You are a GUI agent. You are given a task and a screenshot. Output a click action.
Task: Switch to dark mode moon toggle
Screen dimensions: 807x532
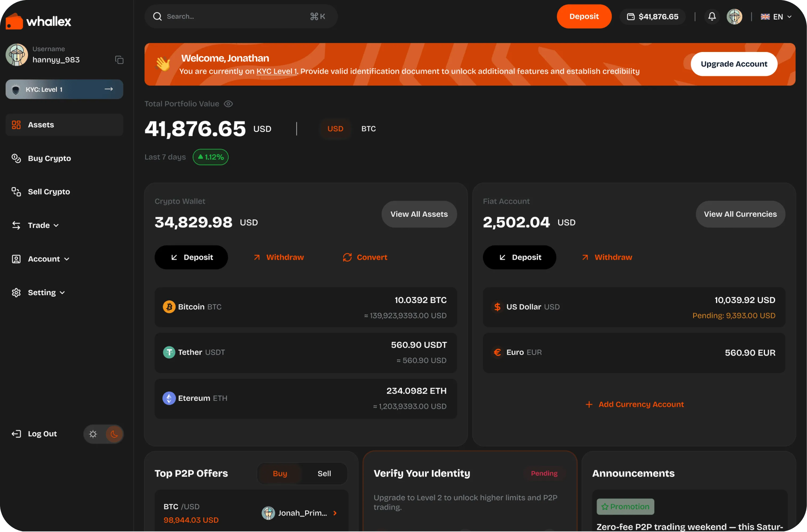pos(114,434)
